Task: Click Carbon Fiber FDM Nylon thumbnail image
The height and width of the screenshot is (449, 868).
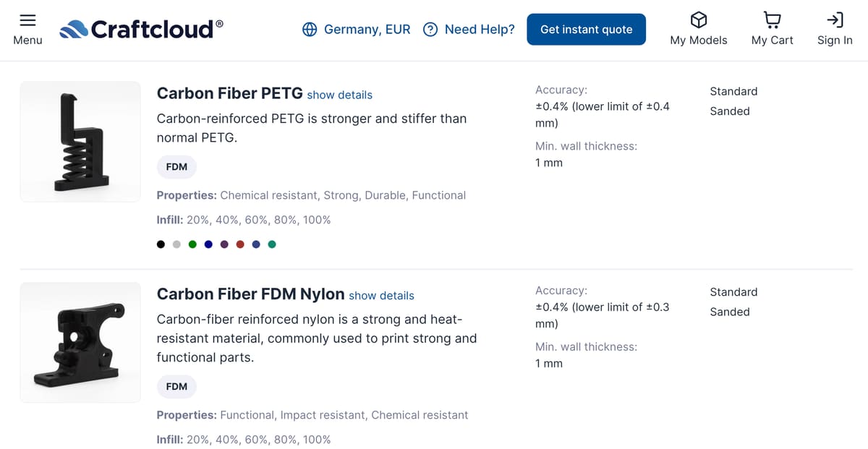Action: pos(80,343)
